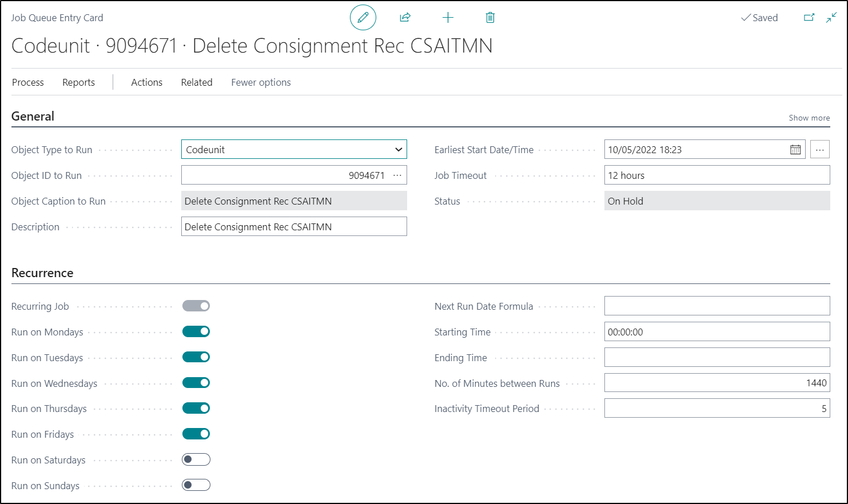This screenshot has height=504, width=848.
Task: Click the On Hold status value
Action: coord(717,201)
